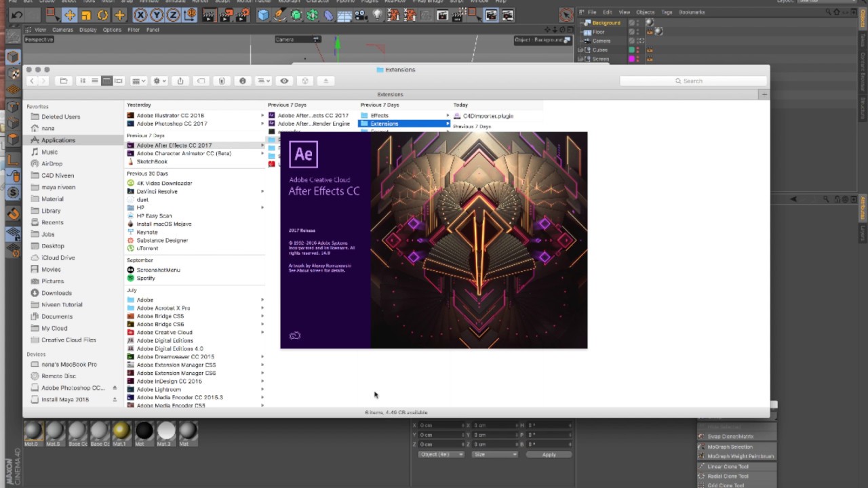Open Bookmarks menu in Object Manager
The width and height of the screenshot is (868, 488).
coord(692,12)
